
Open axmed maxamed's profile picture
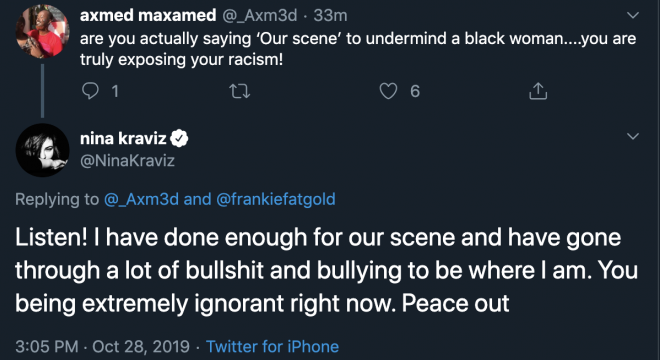click(43, 32)
